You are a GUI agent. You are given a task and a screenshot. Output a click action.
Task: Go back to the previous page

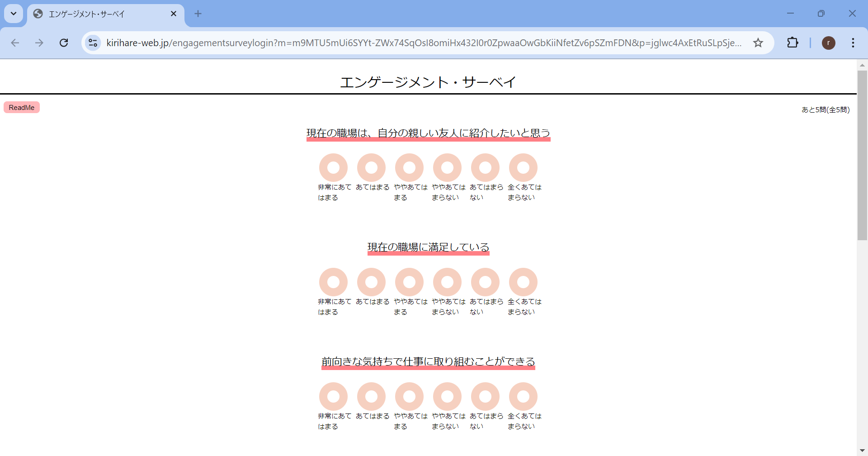15,43
